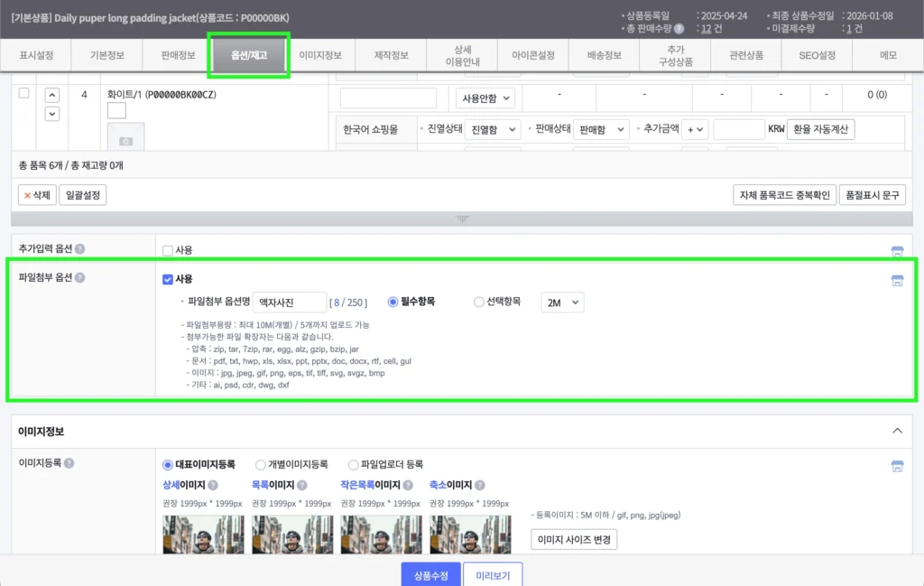Click the 환율 자동계산 button
The image size is (924, 586).
tap(822, 129)
